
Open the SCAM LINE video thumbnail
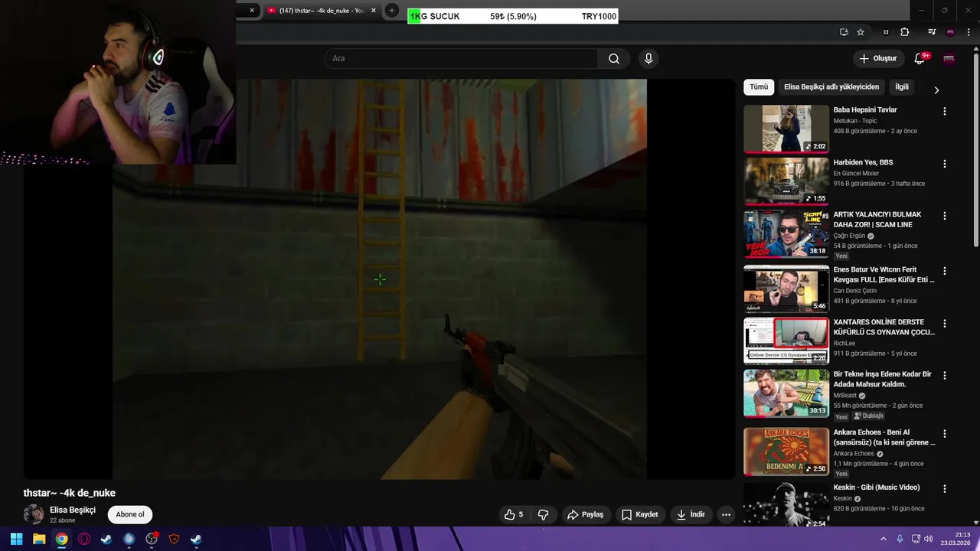tap(786, 234)
